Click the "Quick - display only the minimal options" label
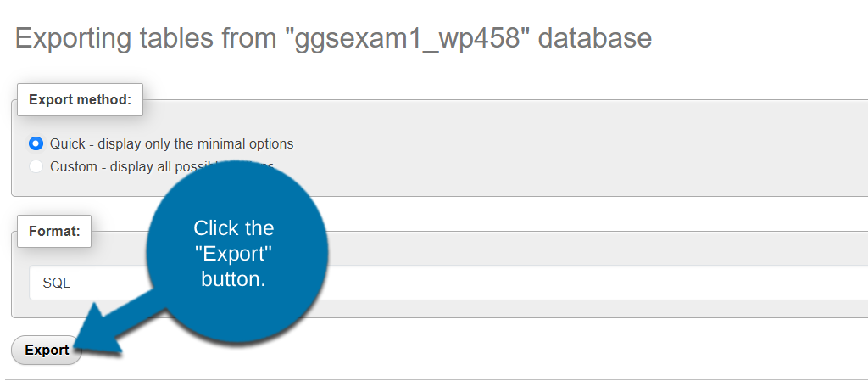Image resolution: width=868 pixels, height=387 pixels. pyautogui.click(x=171, y=143)
